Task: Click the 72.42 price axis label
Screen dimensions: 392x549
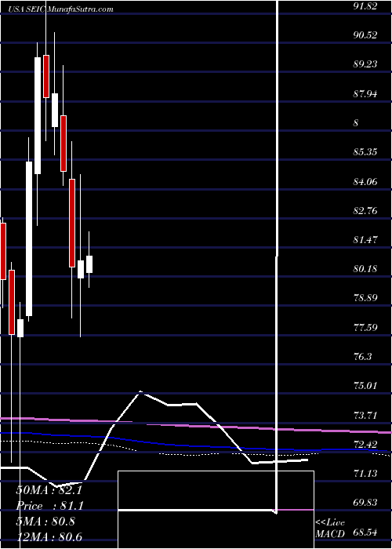Action: tap(366, 445)
